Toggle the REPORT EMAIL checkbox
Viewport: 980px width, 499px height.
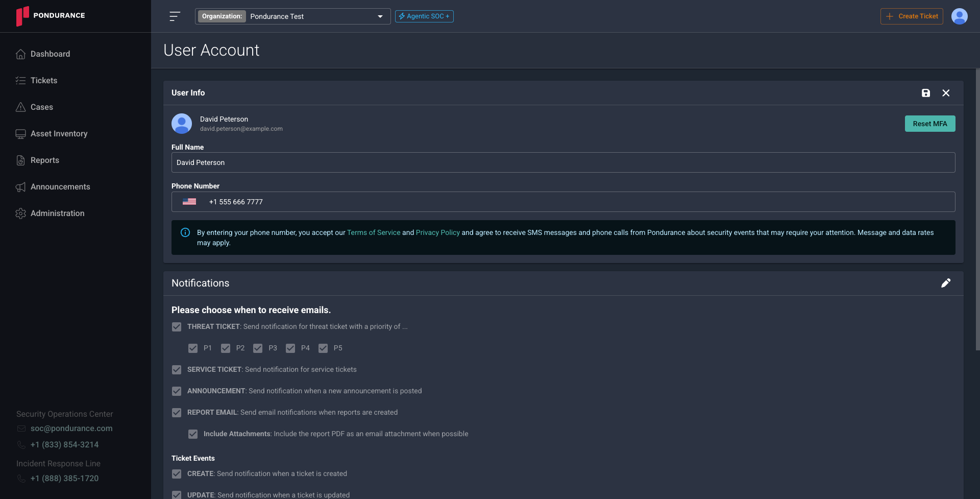click(x=177, y=413)
